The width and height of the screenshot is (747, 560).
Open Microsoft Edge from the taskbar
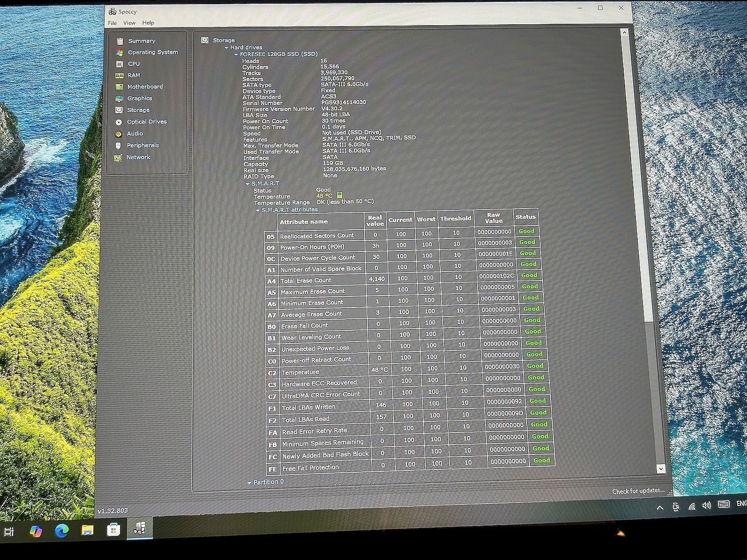point(61,530)
